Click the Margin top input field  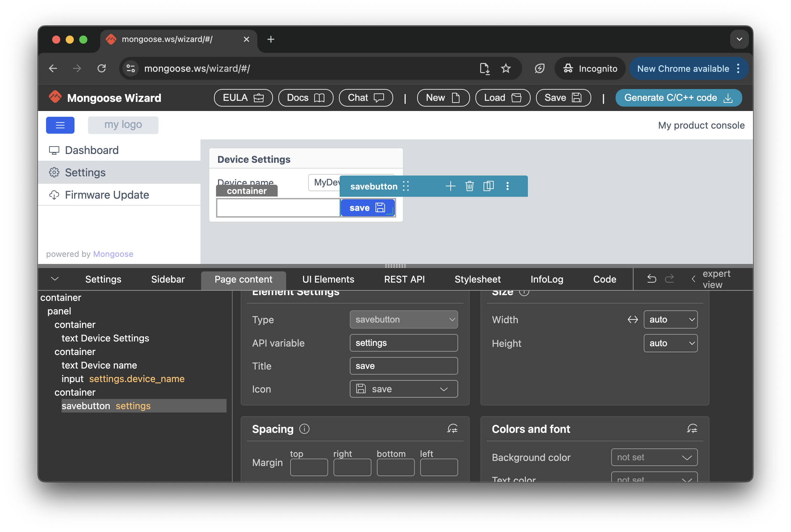pos(308,468)
